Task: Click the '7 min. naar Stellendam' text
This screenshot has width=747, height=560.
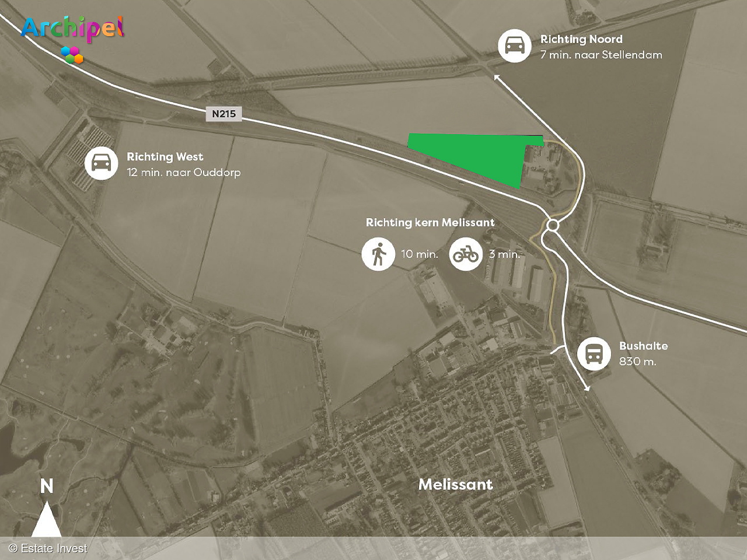Action: pos(601,55)
